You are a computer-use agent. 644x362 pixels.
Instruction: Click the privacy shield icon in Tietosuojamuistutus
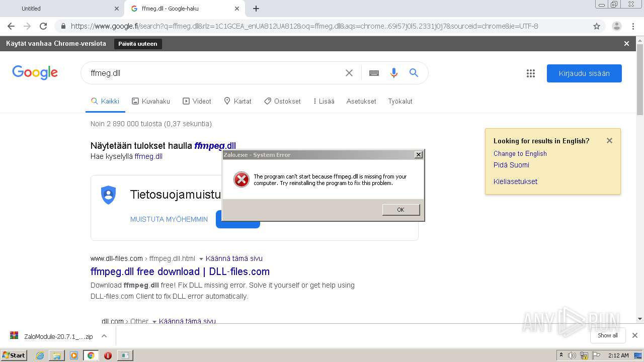pos(108,195)
